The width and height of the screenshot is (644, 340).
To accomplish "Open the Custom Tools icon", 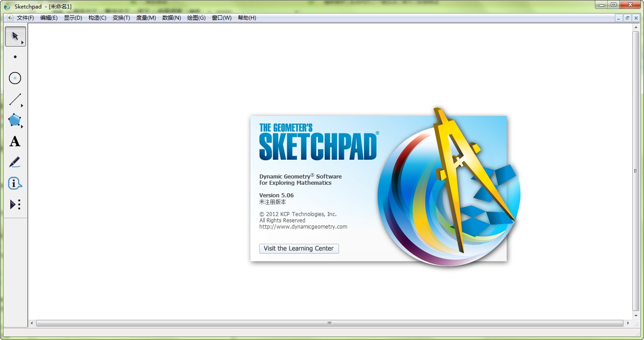I will [x=15, y=204].
